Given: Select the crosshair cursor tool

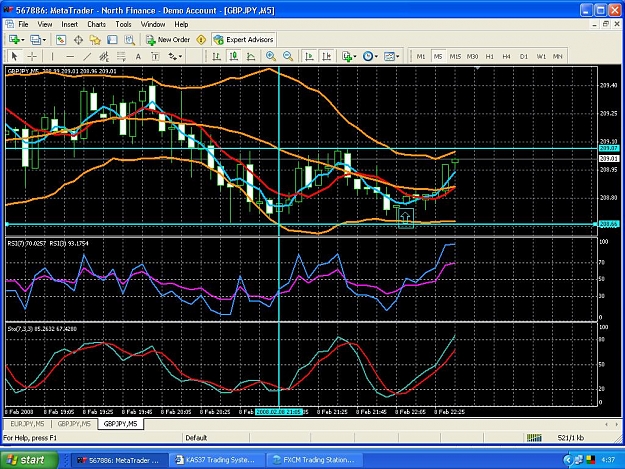Looking at the screenshot, I should 32,57.
